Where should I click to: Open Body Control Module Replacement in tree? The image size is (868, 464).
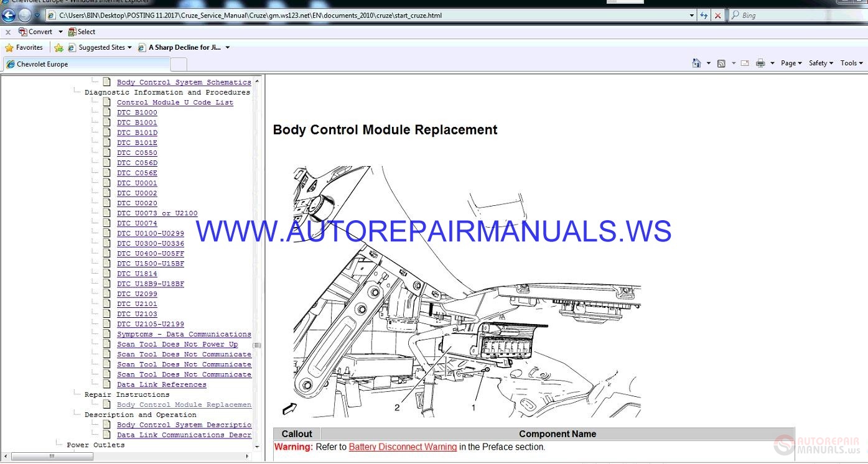(x=184, y=405)
